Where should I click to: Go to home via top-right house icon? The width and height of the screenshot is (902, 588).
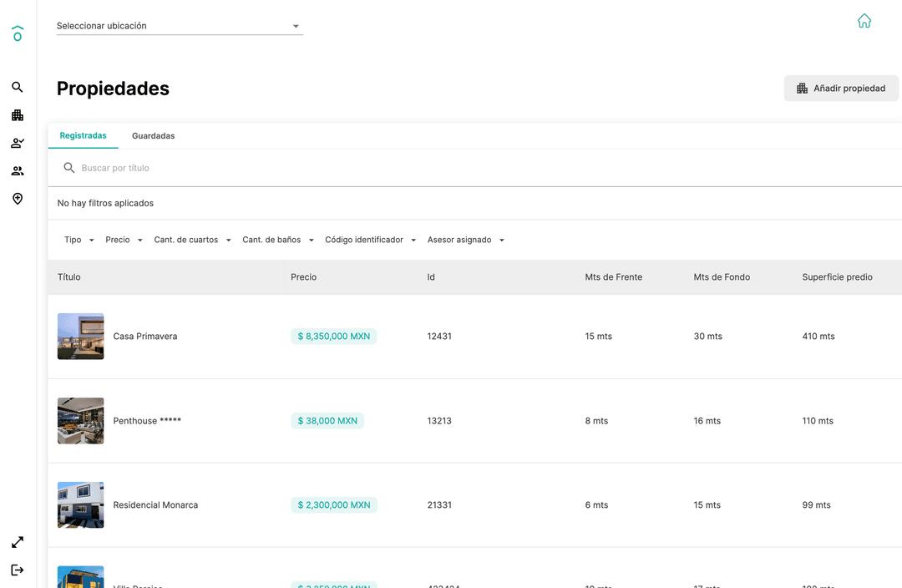pyautogui.click(x=864, y=21)
